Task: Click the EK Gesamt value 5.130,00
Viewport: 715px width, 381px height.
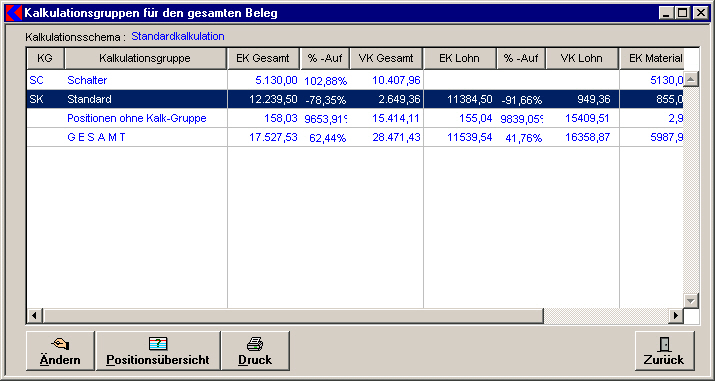Action: coord(276,80)
